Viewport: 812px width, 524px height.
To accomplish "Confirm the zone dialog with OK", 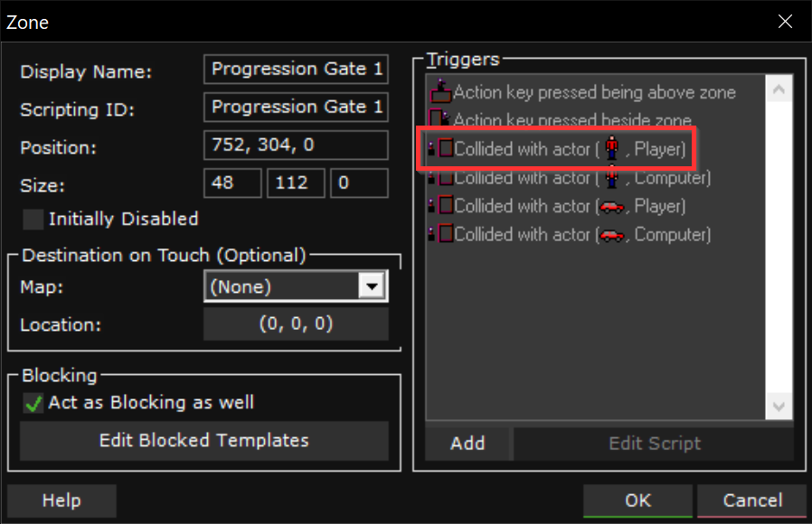I will pos(637,501).
